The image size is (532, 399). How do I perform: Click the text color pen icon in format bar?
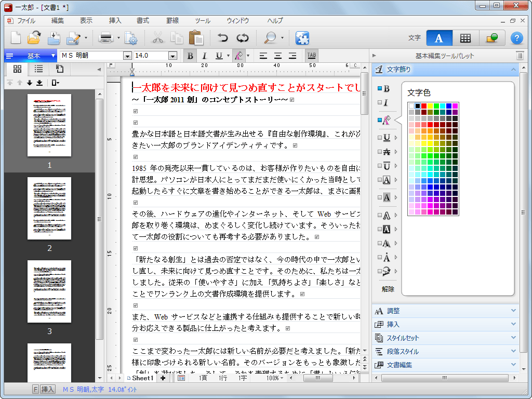239,56
